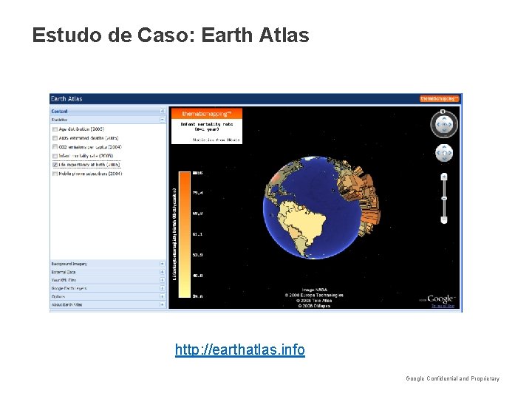Click the life expectancy color scale bar
This screenshot has height=399, width=532.
pyautogui.click(x=185, y=234)
